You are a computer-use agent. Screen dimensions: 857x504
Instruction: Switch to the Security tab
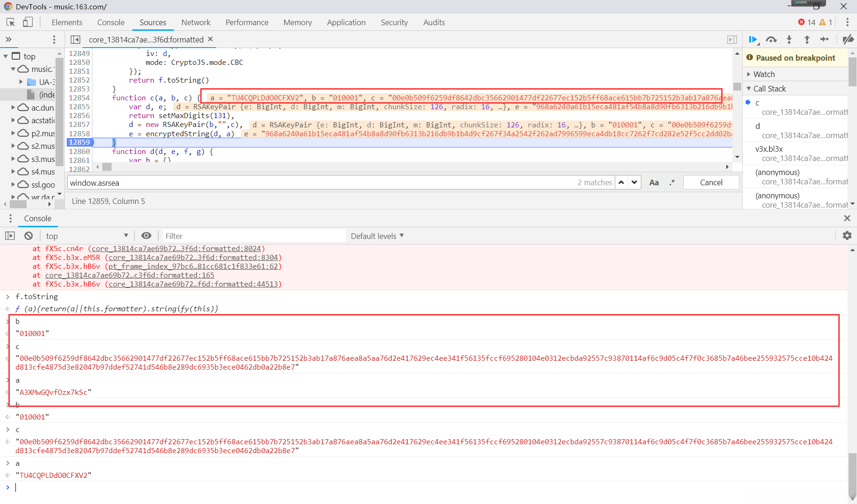pyautogui.click(x=394, y=22)
